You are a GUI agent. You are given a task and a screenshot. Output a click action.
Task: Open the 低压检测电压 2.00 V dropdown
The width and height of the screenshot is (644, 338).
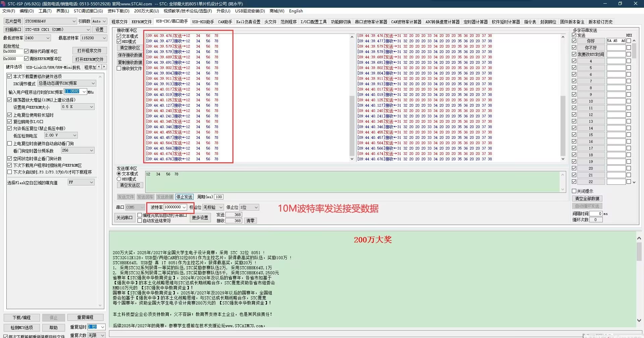pyautogui.click(x=61, y=135)
